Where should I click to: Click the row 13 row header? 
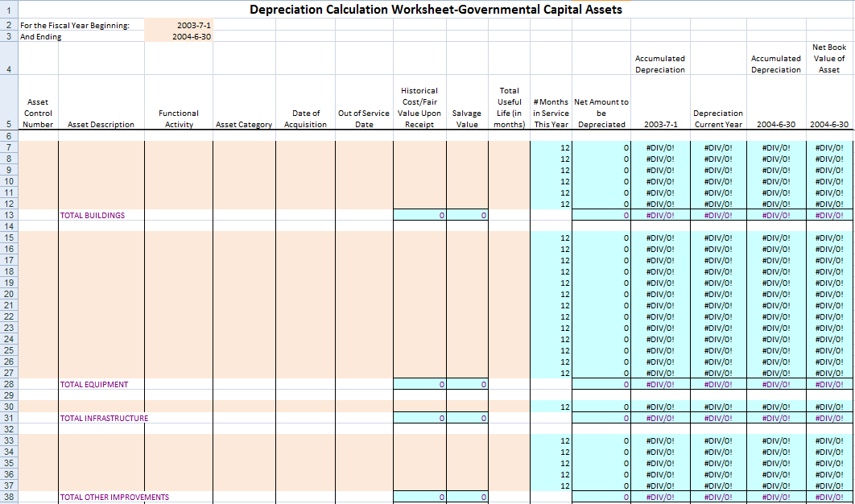pyautogui.click(x=8, y=215)
